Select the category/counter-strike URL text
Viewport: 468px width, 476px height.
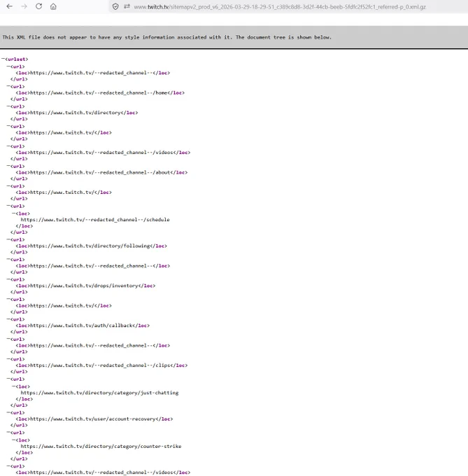coord(101,447)
